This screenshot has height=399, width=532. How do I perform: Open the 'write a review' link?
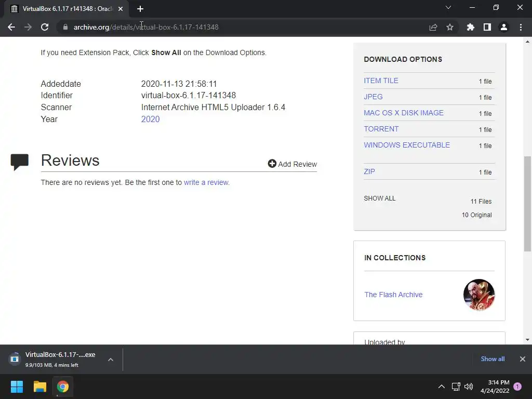pos(206,182)
